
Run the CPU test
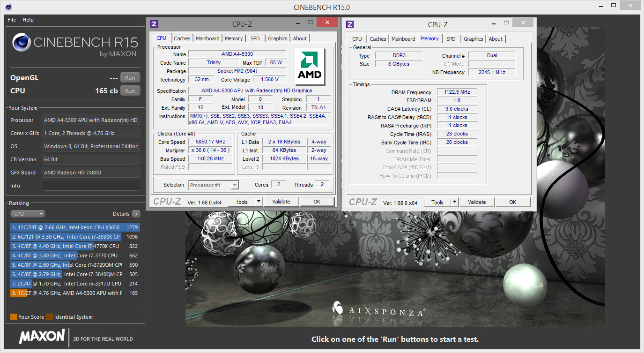130,91
